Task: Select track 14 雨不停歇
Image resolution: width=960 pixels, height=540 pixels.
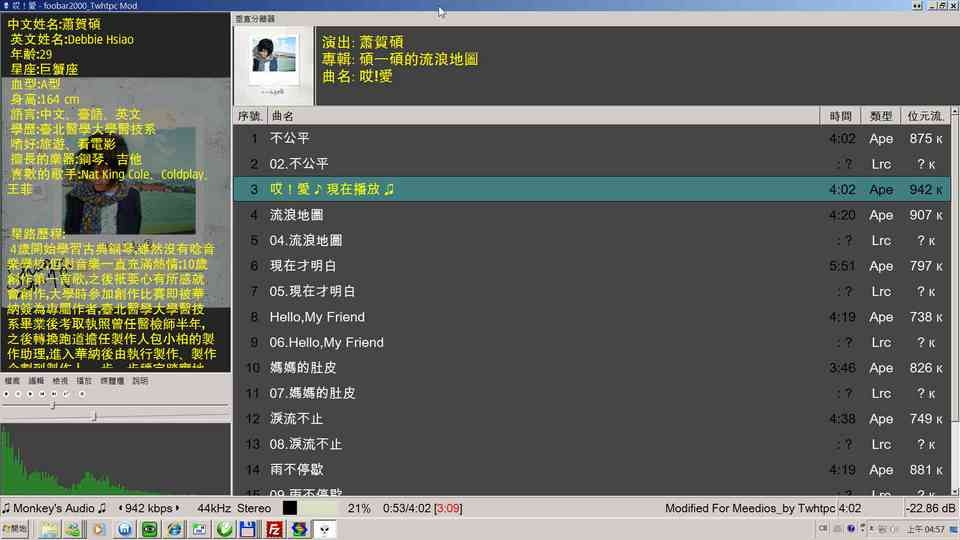Action: [x=591, y=470]
